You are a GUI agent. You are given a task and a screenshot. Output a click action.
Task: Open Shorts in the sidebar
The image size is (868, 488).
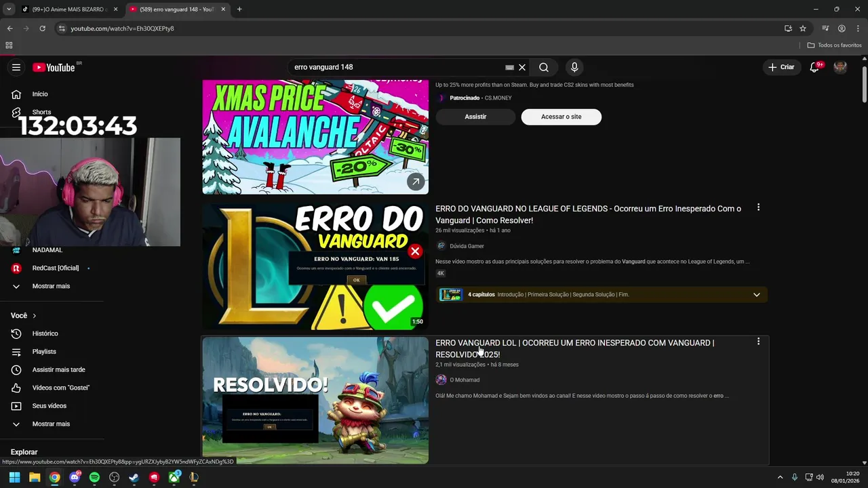41,112
